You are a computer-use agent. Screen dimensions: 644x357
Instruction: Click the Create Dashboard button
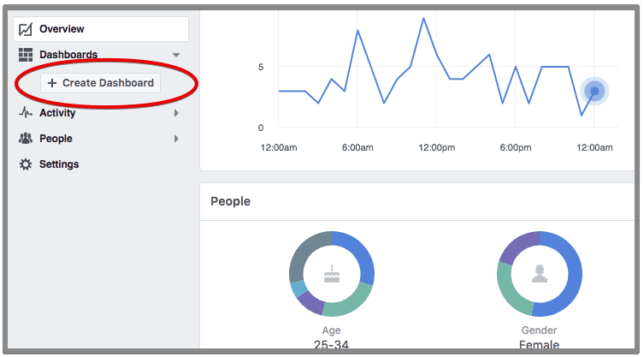(100, 83)
